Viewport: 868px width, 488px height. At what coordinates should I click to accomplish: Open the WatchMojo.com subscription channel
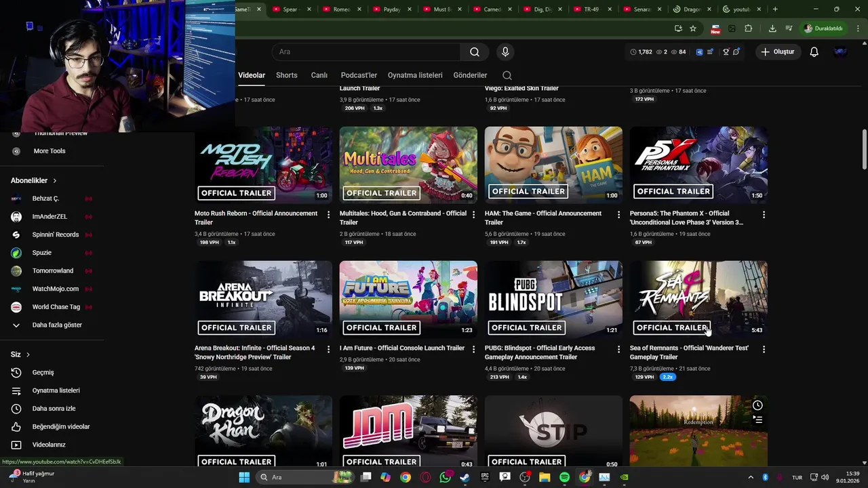tap(56, 289)
